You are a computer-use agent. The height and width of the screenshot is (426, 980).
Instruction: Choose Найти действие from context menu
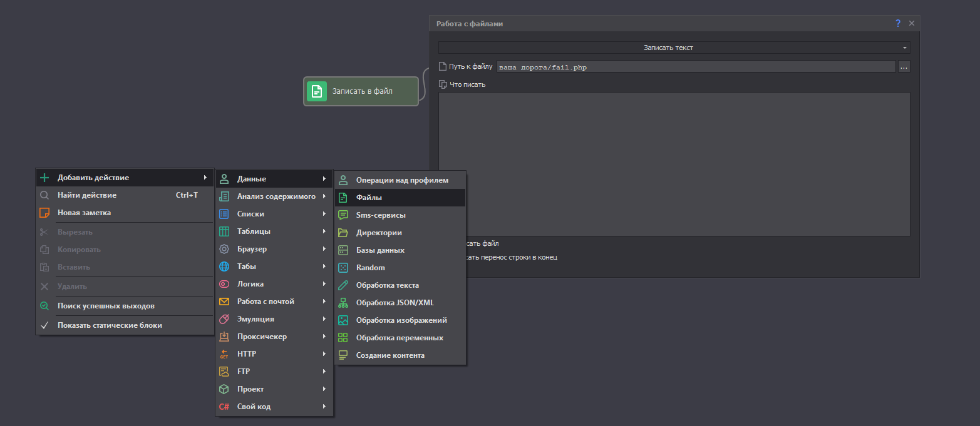125,195
